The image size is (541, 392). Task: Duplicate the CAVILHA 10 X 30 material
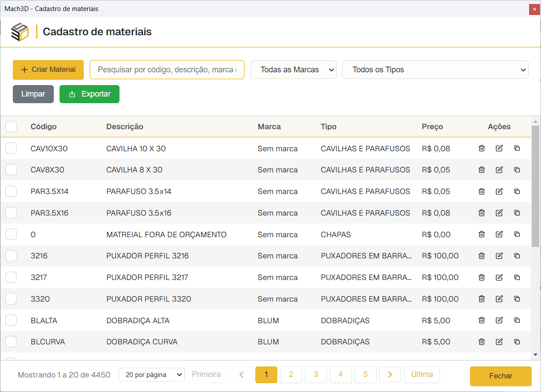tap(517, 149)
